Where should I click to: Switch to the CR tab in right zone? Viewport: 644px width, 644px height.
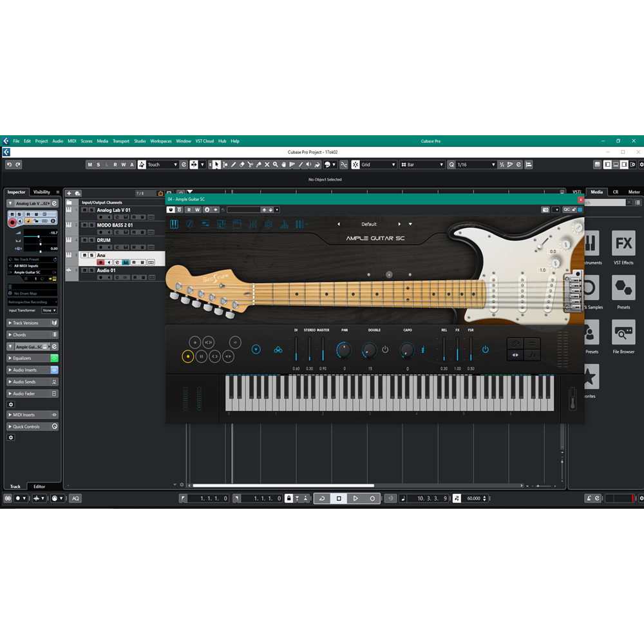[x=616, y=192]
